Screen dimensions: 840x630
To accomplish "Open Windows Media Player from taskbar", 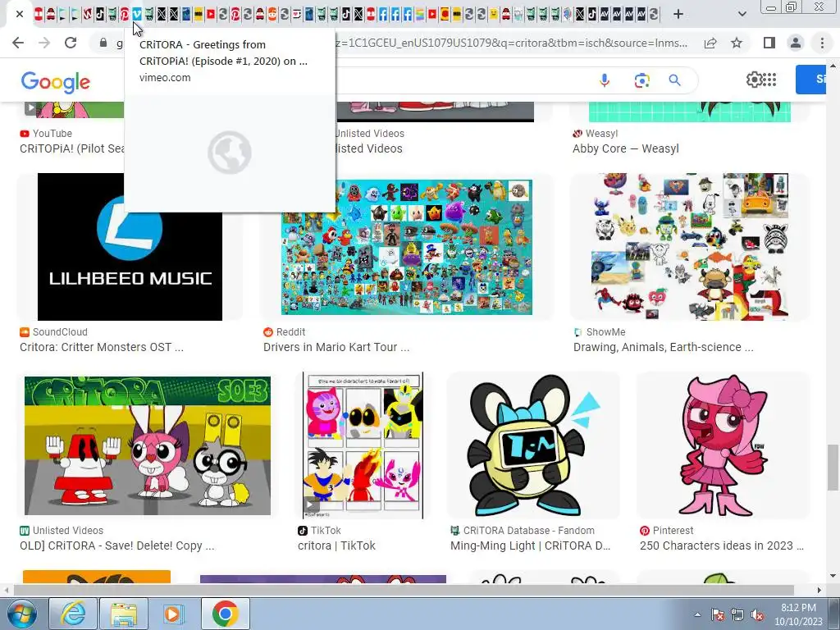I will (x=174, y=614).
